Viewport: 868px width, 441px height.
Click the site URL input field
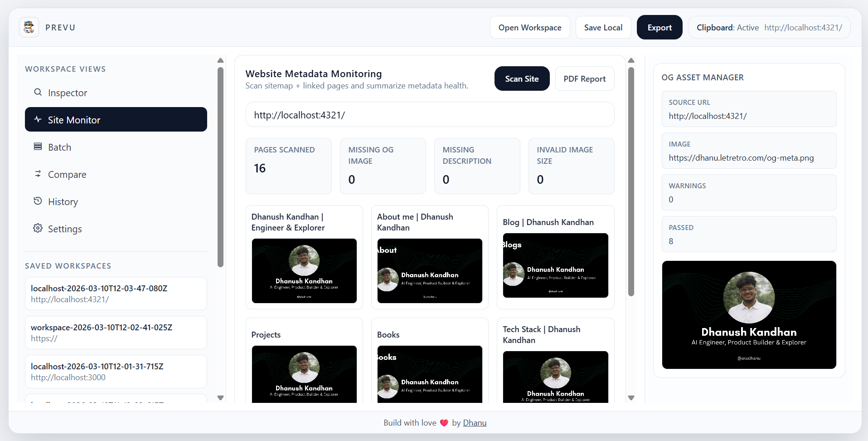click(x=430, y=115)
